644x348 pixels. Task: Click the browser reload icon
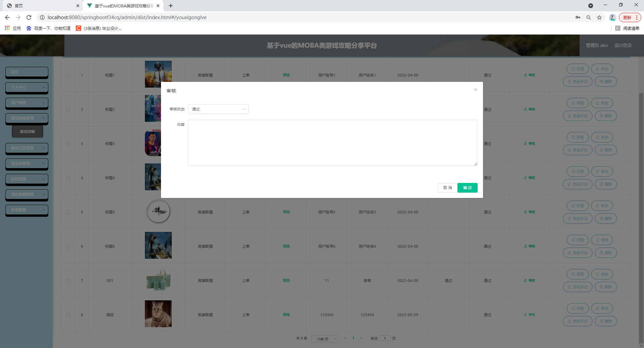(29, 17)
